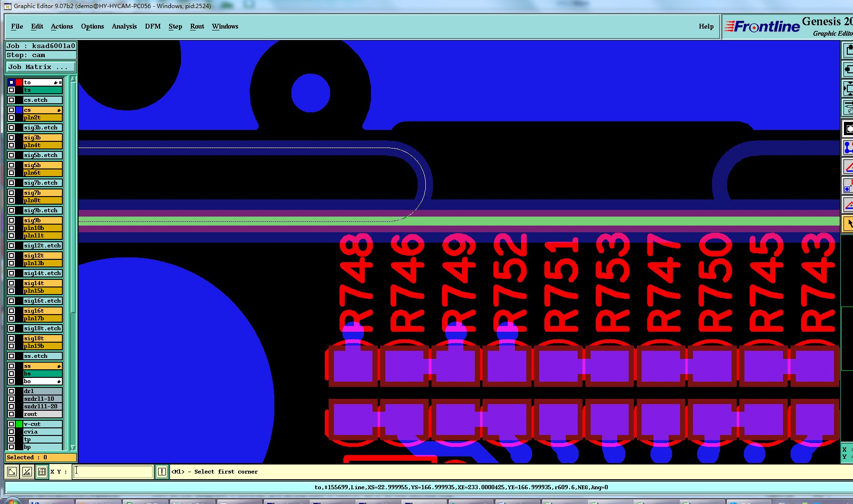Select the sig7b layer name
The image size is (853, 504).
click(x=42, y=193)
